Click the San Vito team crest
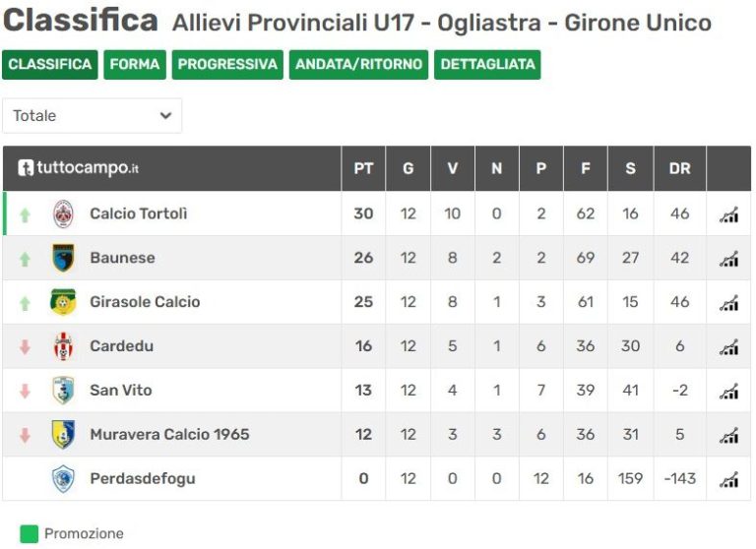The image size is (756, 549). point(63,390)
